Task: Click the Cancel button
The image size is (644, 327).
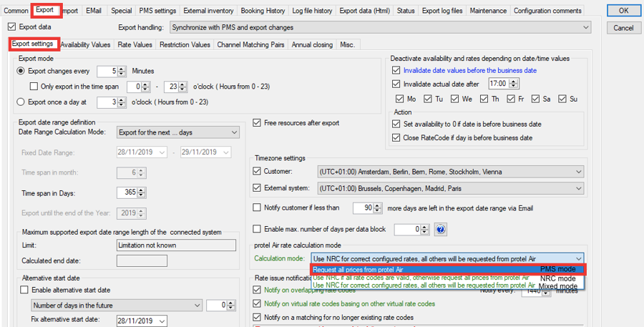Action: tap(623, 28)
